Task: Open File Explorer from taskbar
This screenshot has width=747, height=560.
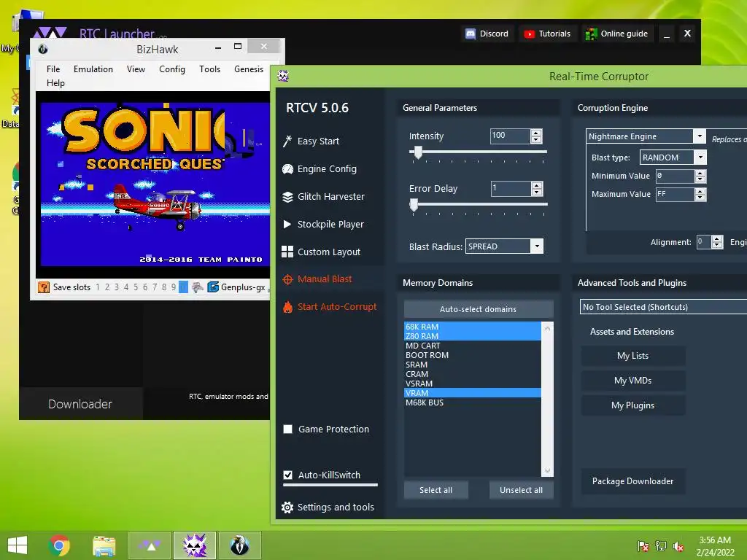Action: (x=104, y=545)
